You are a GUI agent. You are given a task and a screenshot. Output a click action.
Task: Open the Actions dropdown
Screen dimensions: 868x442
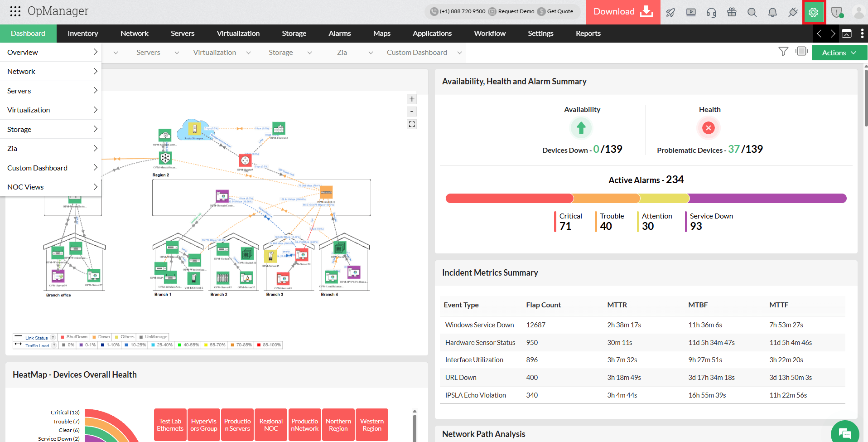[x=839, y=53]
